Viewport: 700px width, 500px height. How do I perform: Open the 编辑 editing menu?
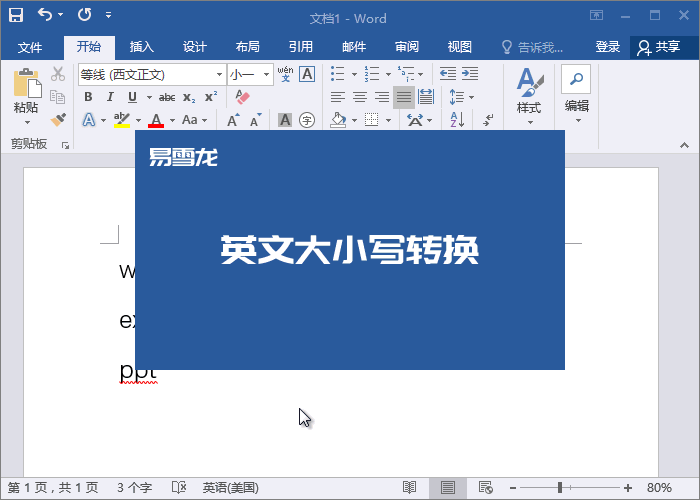576,95
